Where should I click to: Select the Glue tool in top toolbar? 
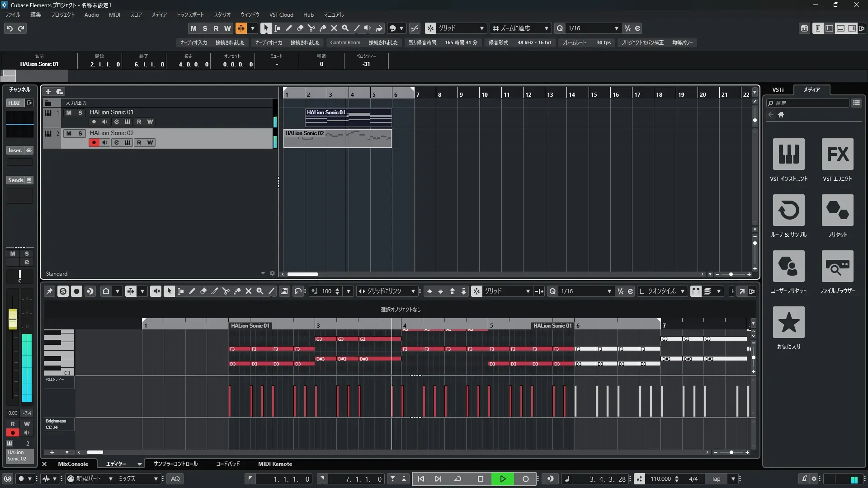click(x=323, y=28)
